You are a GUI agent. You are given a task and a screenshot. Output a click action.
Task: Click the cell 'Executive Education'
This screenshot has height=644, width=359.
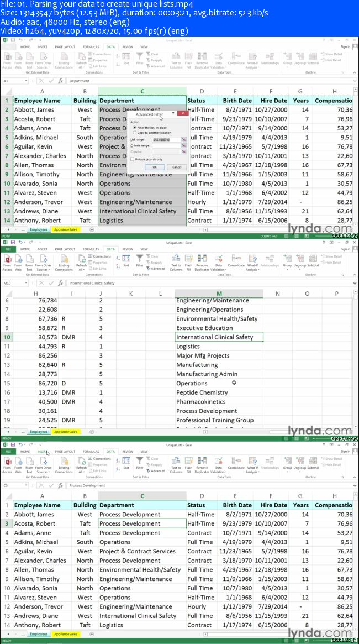pos(219,328)
